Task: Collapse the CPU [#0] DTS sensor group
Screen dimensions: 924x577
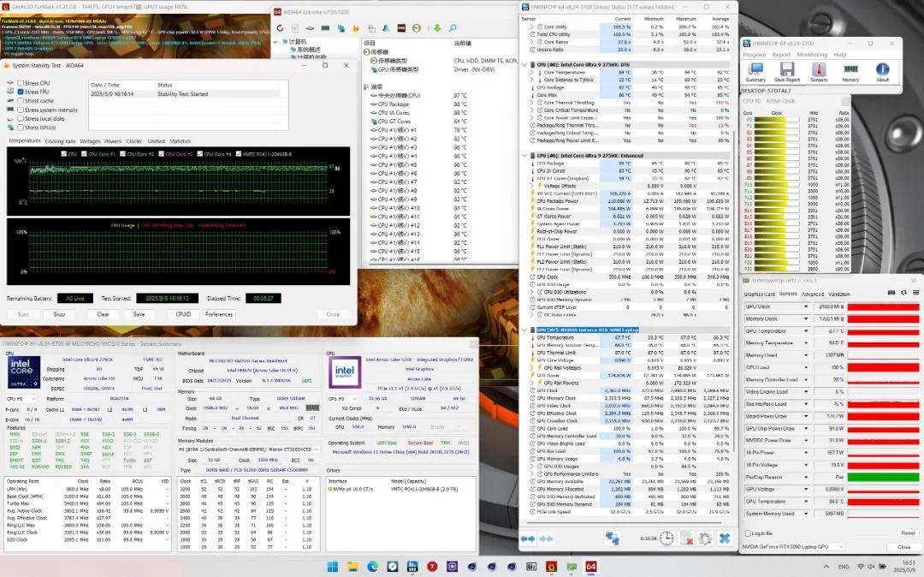Action: pos(524,65)
